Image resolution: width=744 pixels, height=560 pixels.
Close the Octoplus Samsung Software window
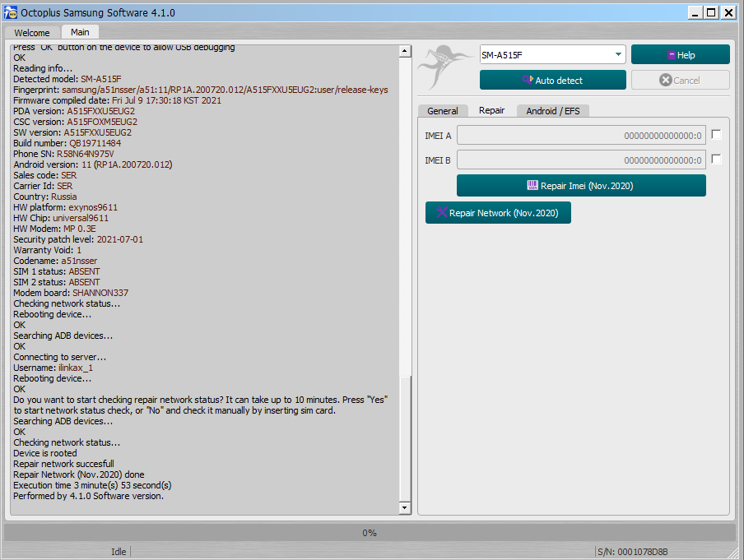coord(728,13)
